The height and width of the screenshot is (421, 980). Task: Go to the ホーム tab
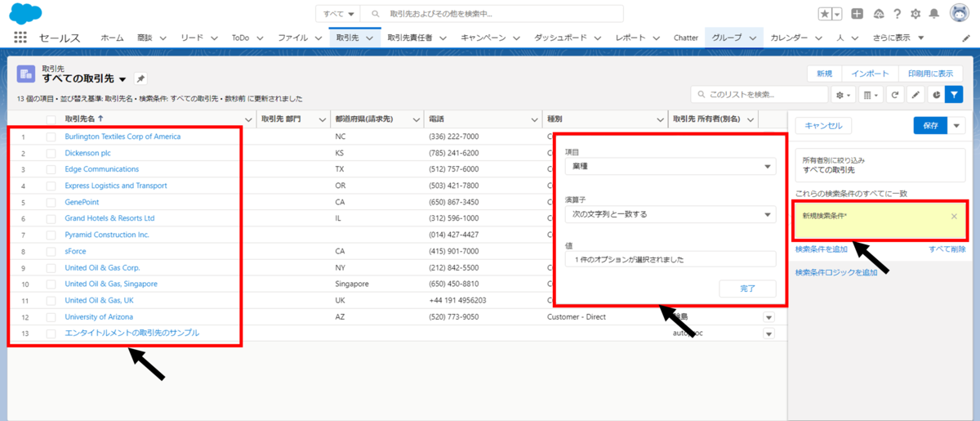pyautogui.click(x=112, y=38)
